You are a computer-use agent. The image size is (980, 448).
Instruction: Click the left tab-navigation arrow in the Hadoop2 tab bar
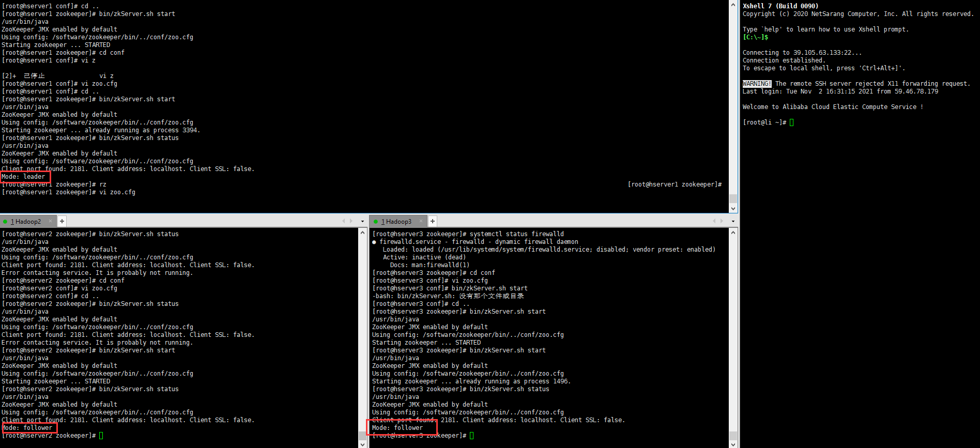click(343, 221)
